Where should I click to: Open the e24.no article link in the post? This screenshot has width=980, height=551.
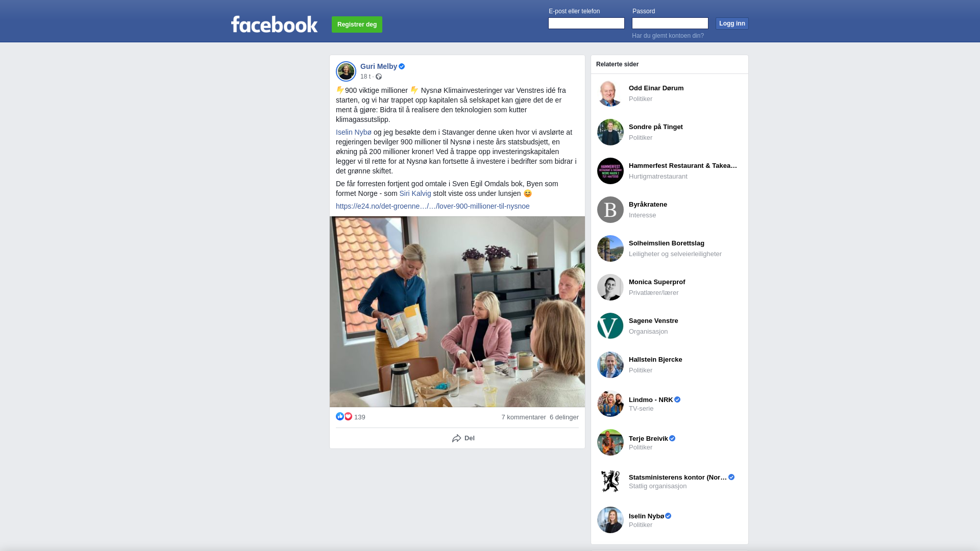[x=433, y=206]
